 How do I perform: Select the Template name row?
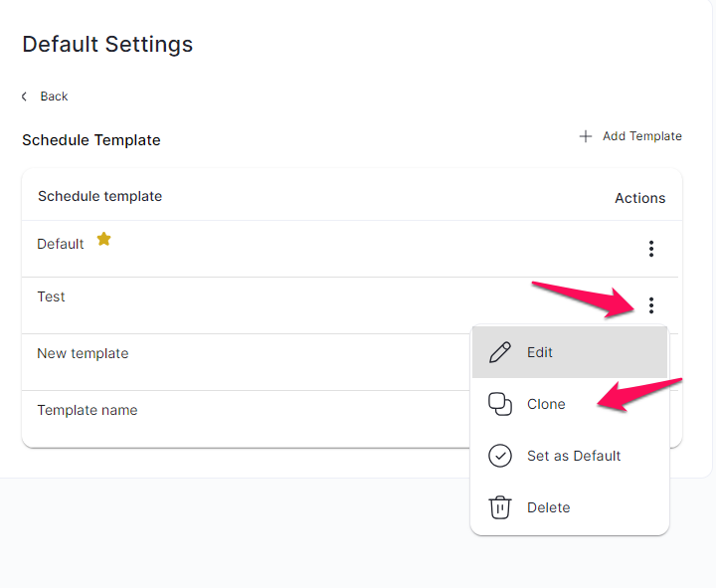pyautogui.click(x=247, y=419)
